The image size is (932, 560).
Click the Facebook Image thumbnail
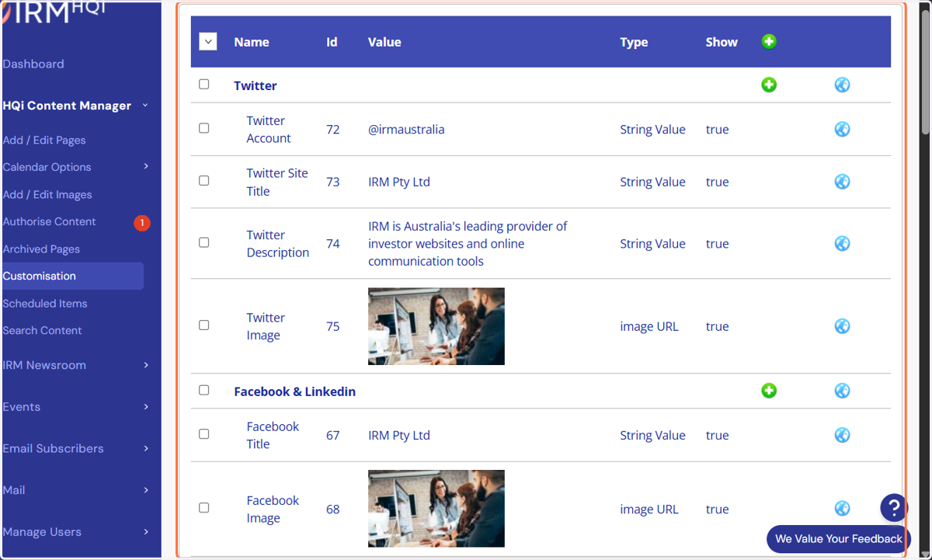point(436,509)
